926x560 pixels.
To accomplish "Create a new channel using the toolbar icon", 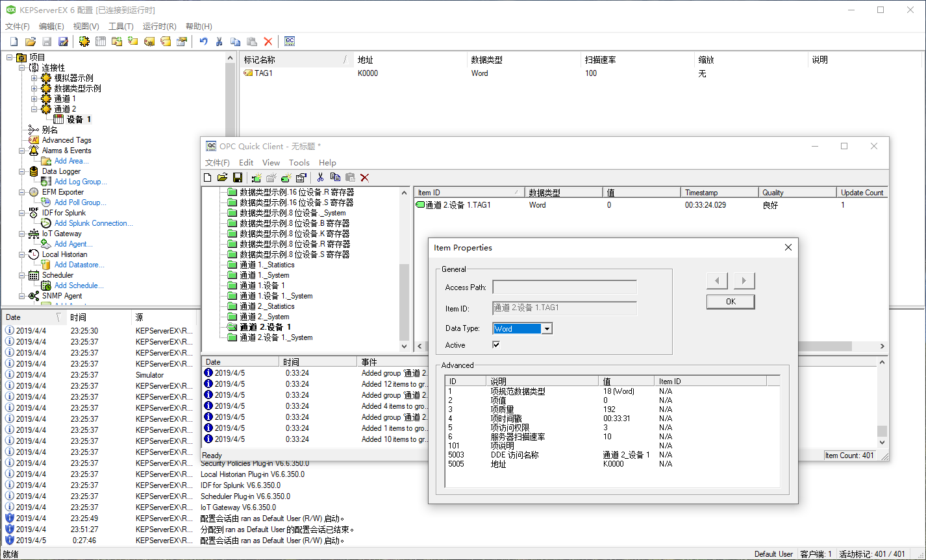I will [x=84, y=41].
